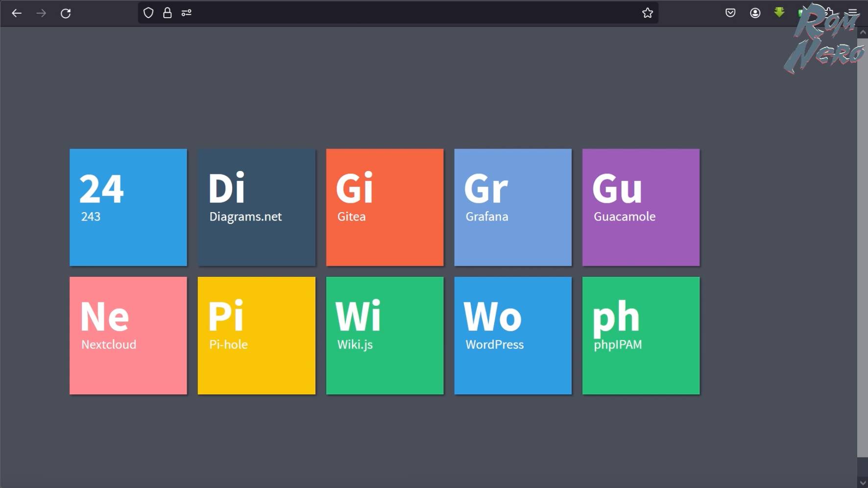Click the vertical scrollbar thumb

[x=863, y=247]
